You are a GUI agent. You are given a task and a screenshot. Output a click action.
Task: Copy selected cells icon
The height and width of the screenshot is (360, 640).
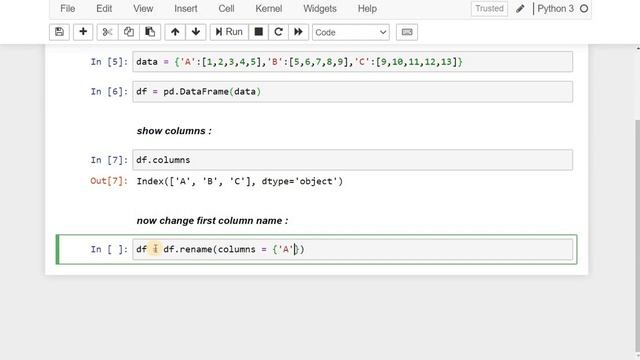coord(129,32)
